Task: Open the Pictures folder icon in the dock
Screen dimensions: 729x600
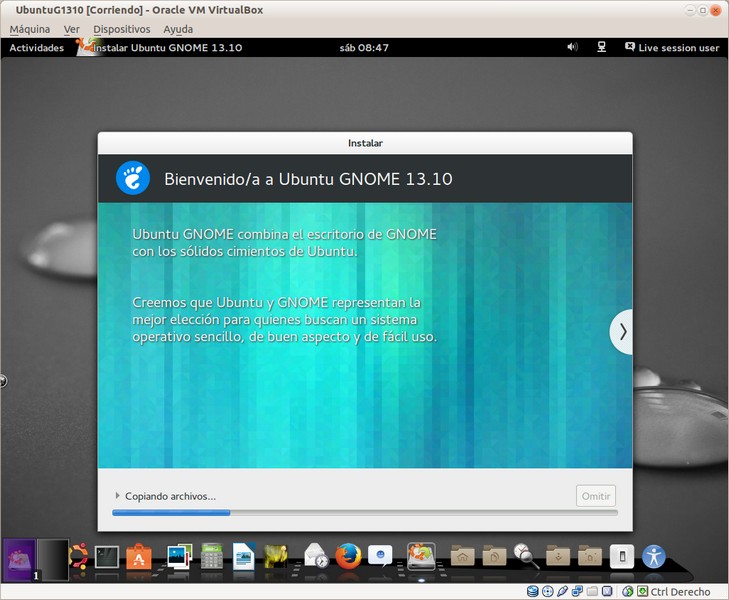Action: pyautogui.click(x=590, y=556)
